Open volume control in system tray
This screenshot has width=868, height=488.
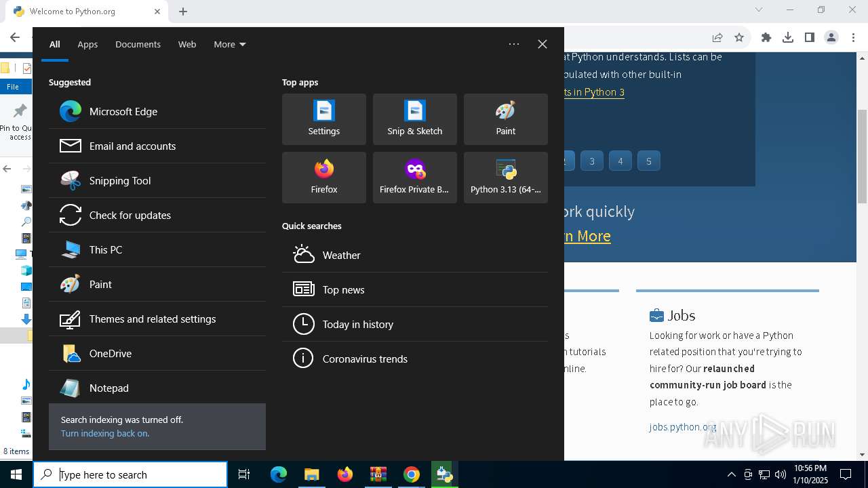point(781,474)
